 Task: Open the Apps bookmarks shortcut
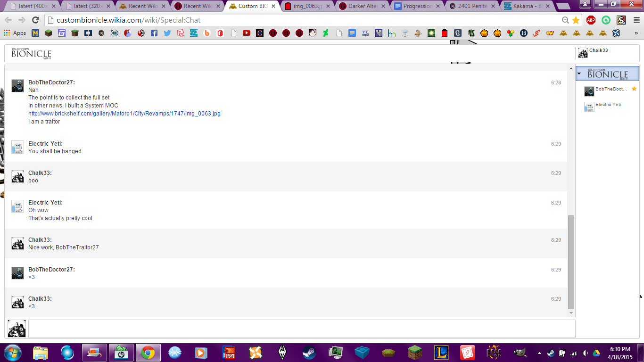point(15,33)
